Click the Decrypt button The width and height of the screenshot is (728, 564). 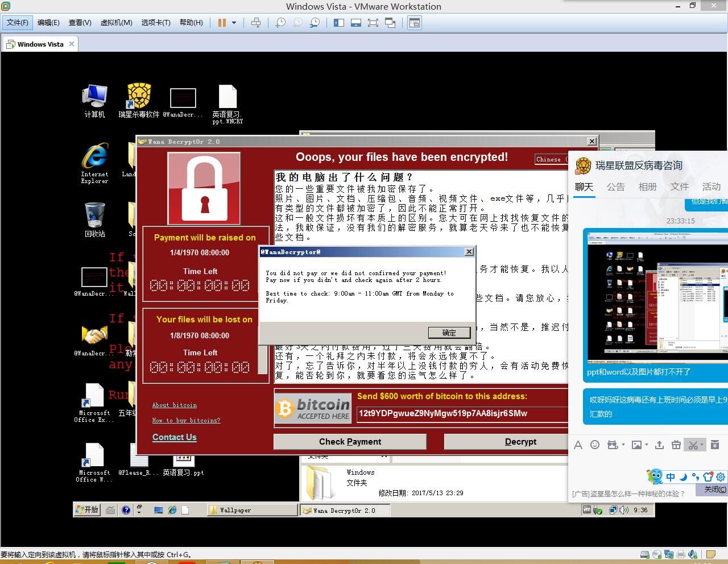pos(520,442)
